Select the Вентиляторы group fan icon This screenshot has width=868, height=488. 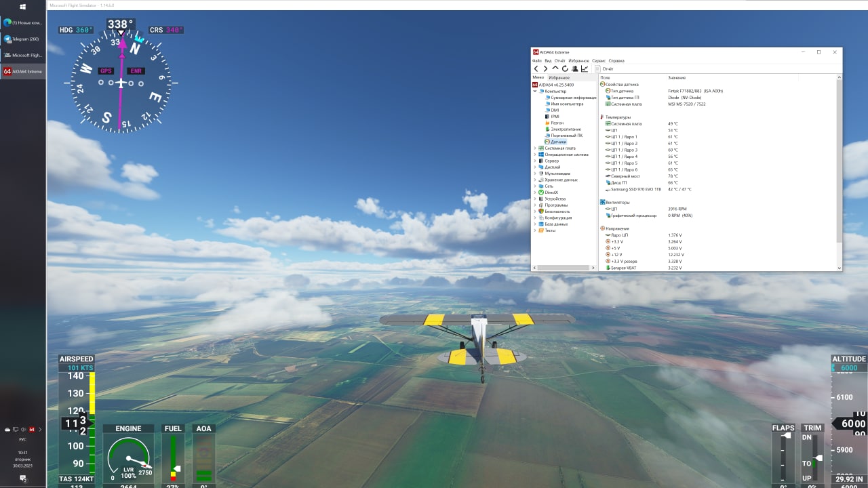point(602,202)
